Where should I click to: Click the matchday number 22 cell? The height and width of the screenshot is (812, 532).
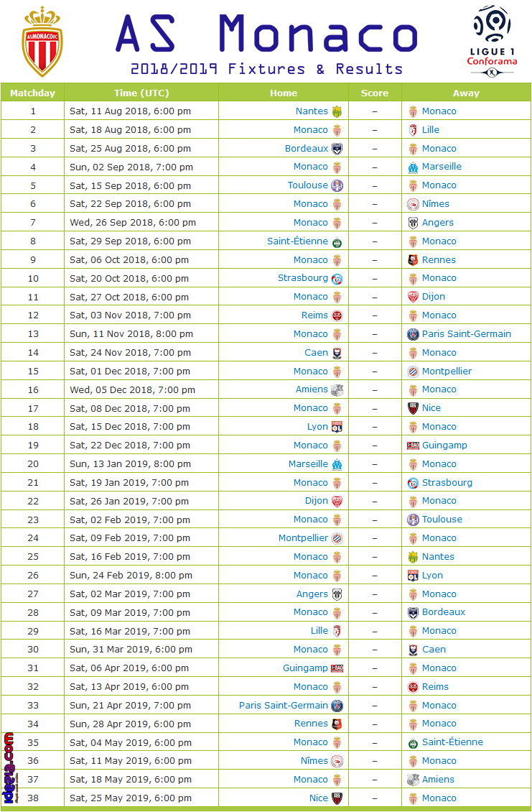[32, 501]
